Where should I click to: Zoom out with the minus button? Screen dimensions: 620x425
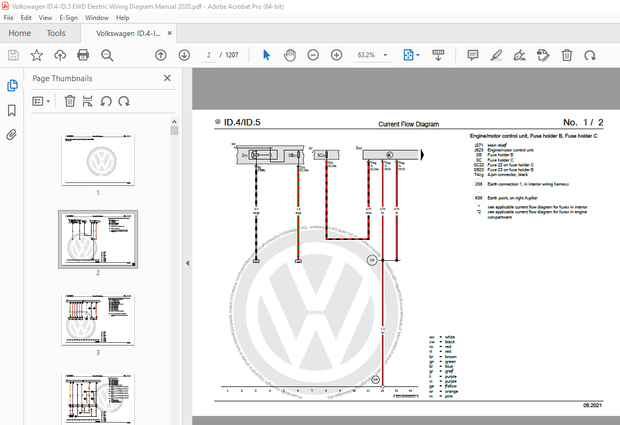click(313, 55)
